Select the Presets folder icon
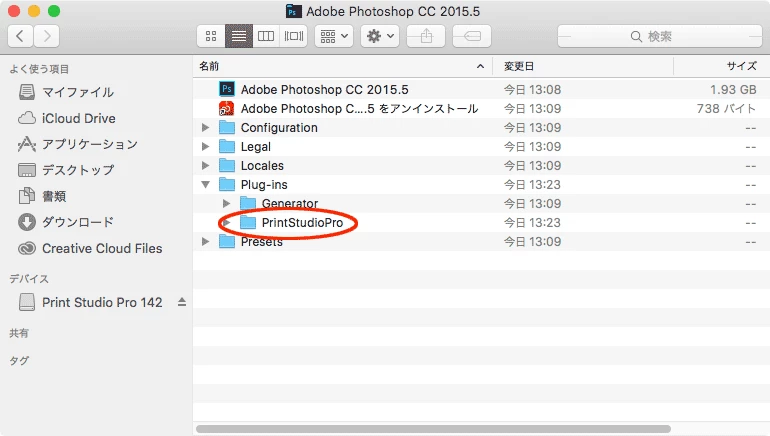Viewport: 770px width, 436px height. (x=226, y=242)
